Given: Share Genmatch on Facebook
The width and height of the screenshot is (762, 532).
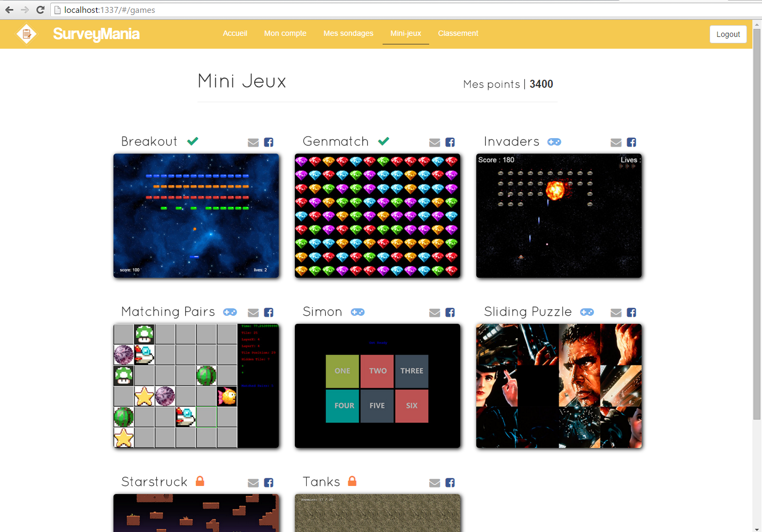Looking at the screenshot, I should [x=450, y=142].
